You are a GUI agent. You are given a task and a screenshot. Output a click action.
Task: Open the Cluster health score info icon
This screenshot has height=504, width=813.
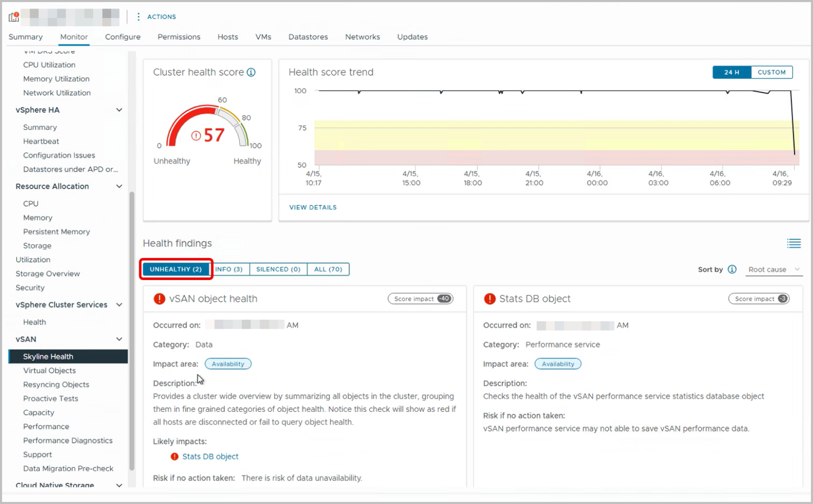click(251, 72)
